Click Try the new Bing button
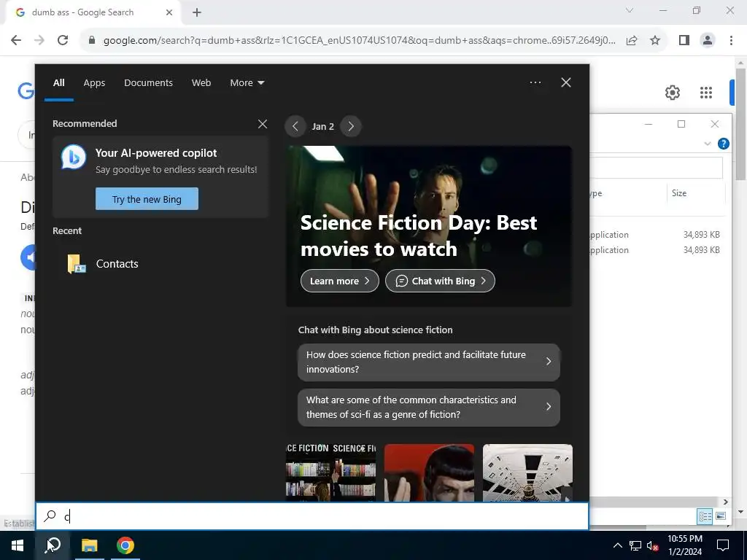This screenshot has height=560, width=747. click(x=147, y=199)
